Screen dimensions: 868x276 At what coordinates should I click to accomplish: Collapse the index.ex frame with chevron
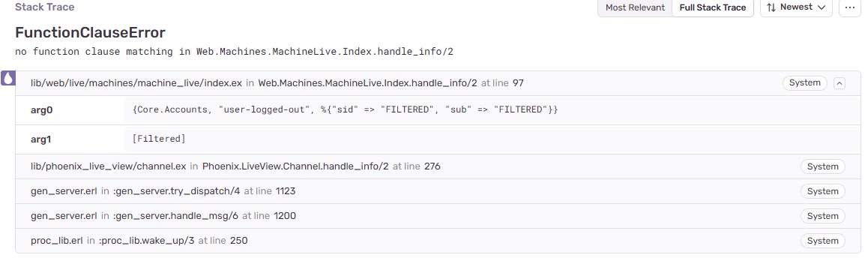tap(840, 83)
